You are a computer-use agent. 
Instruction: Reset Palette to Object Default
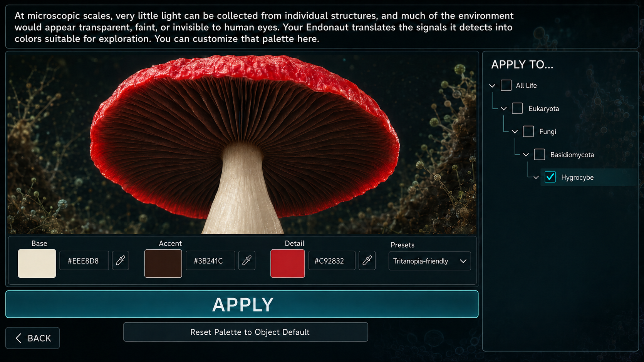[246, 332]
